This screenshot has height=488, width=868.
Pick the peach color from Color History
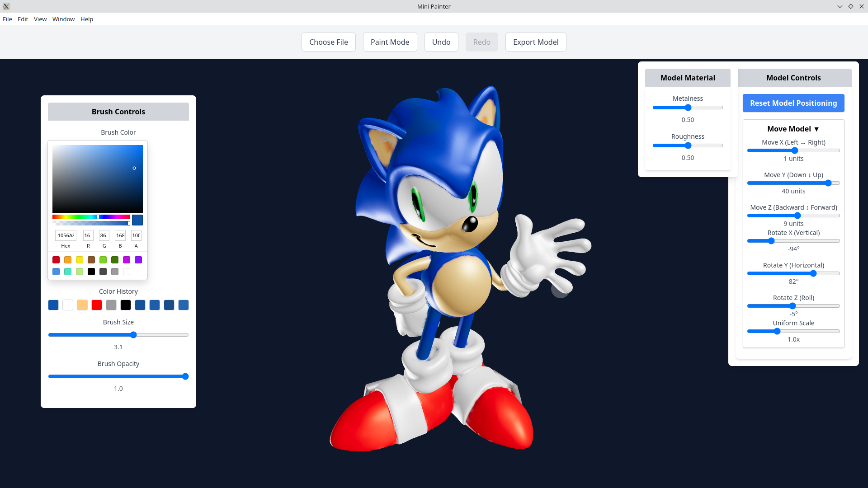82,305
